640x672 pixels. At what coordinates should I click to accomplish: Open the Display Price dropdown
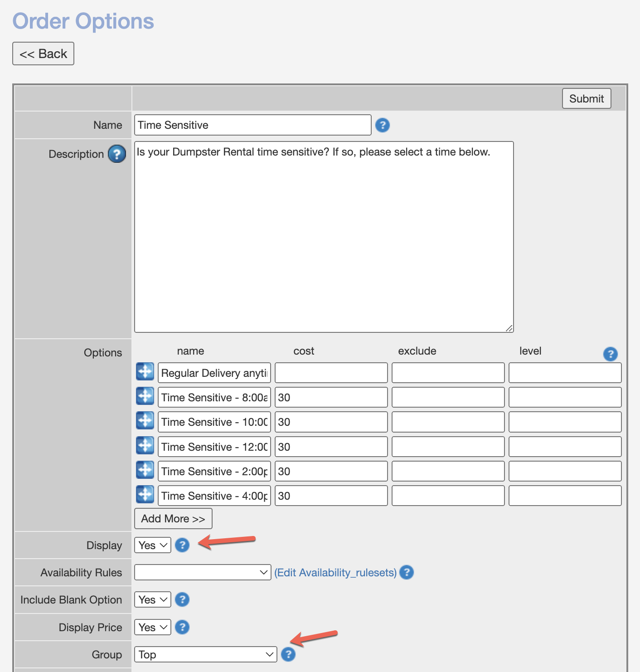point(153,627)
